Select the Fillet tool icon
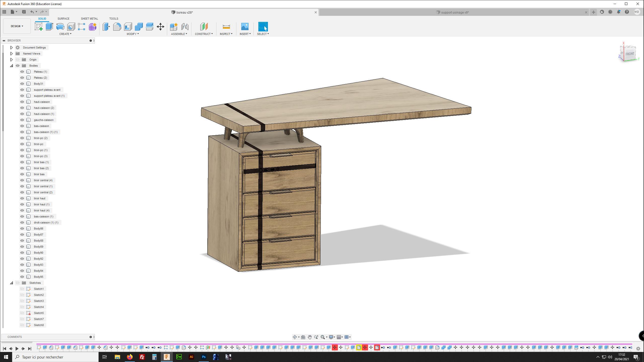This screenshot has width=644, height=362. click(x=117, y=27)
